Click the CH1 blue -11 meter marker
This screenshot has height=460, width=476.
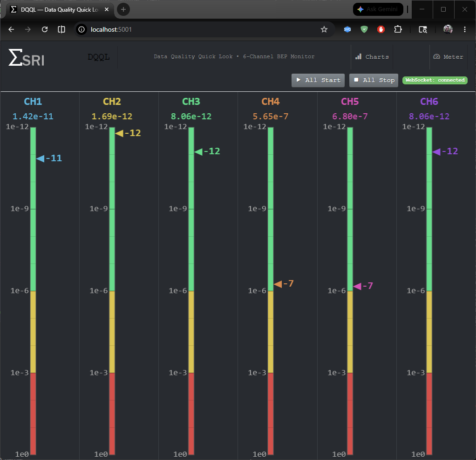(x=49, y=158)
